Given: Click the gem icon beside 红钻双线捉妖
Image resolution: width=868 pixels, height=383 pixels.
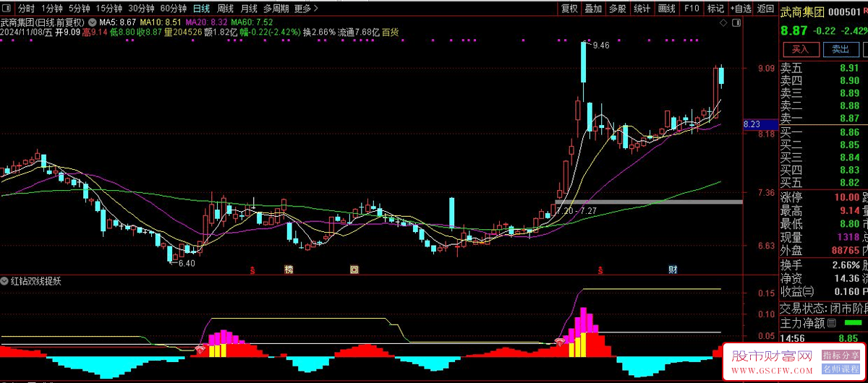Looking at the screenshot, I should 5,281.
